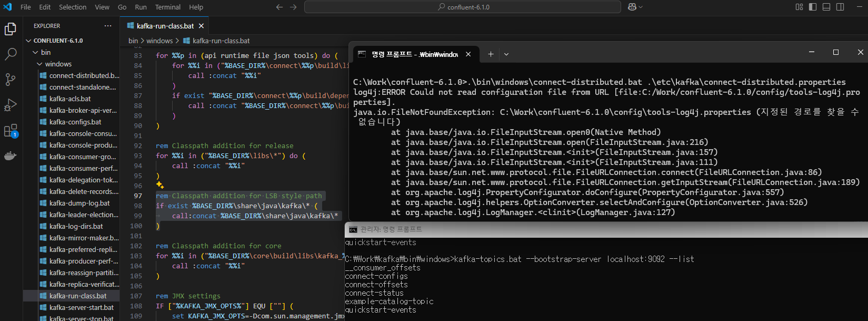Click the sparkle code action icon on line 96
The width and height of the screenshot is (868, 321).
160,185
